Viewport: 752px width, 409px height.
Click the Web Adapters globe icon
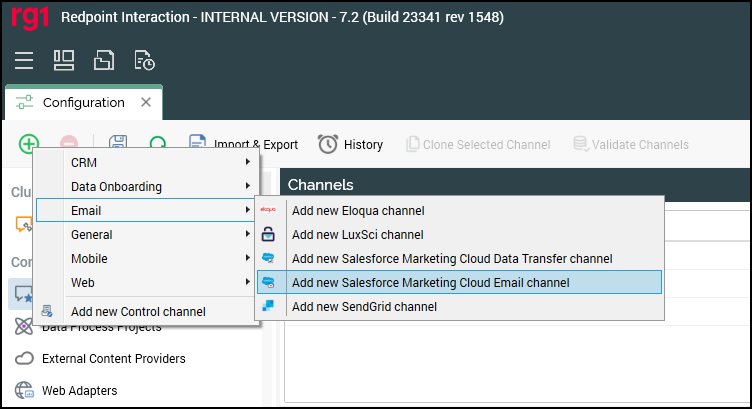[24, 391]
